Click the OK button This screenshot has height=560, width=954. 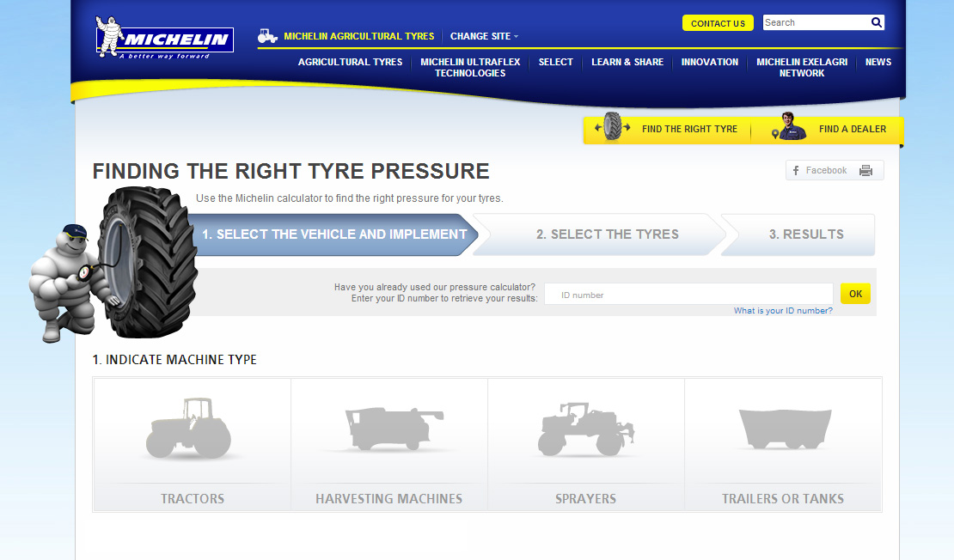[855, 294]
